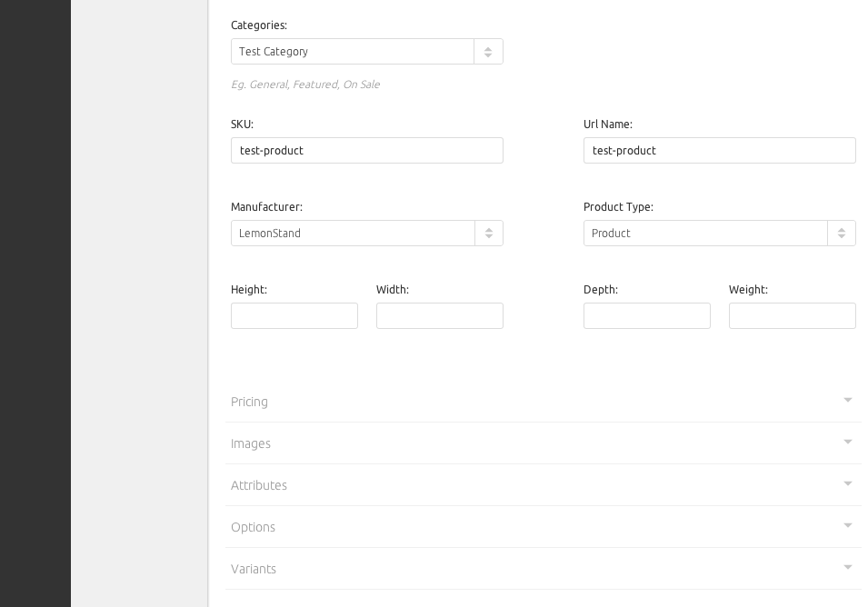This screenshot has width=868, height=607.
Task: Click the Manufacturer select arrow icon
Action: click(489, 234)
